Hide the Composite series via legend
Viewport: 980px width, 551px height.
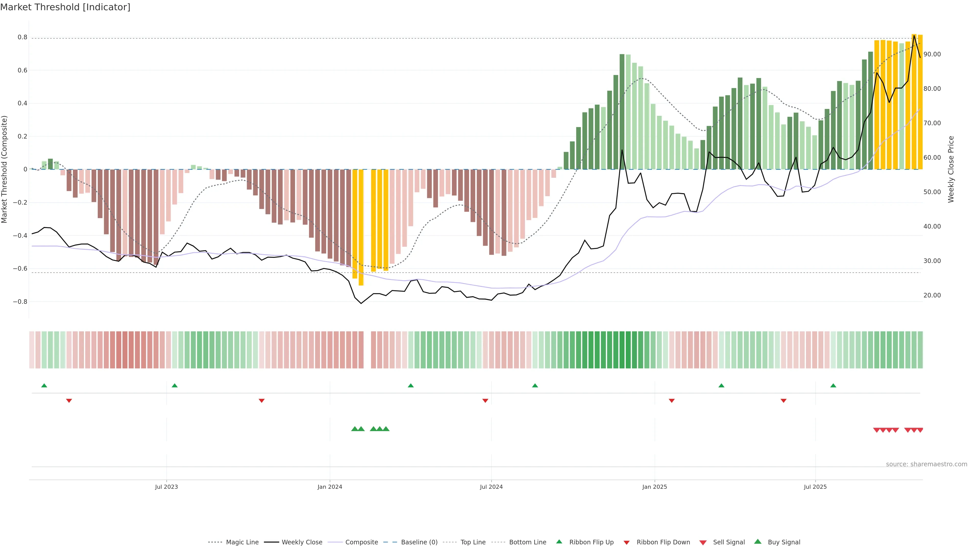tap(361, 542)
